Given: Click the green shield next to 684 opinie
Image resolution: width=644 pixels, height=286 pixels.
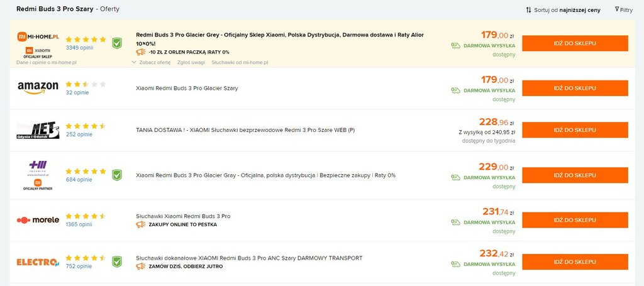Looking at the screenshot, I should [x=117, y=175].
